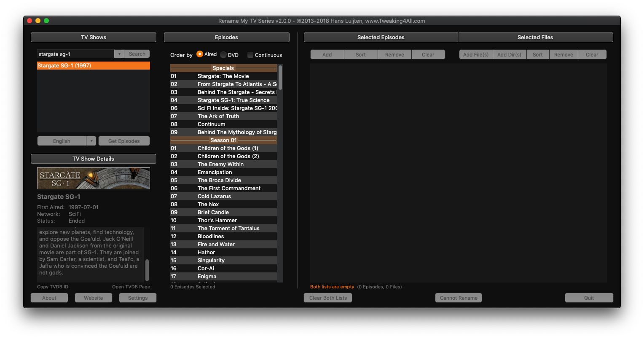Select The Ark of Truth
The image size is (644, 339).
point(223,116)
